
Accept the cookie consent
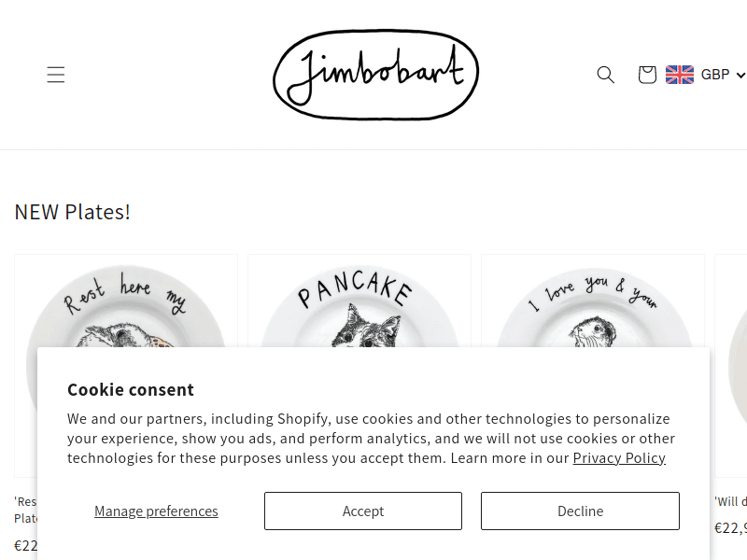coord(363,511)
